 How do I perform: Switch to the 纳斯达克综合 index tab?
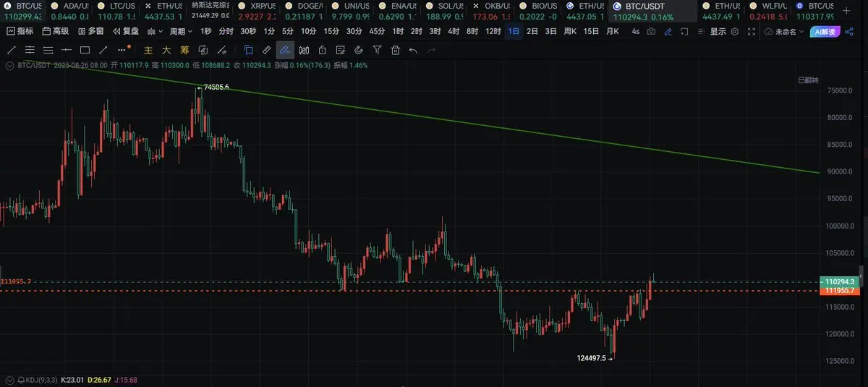(x=210, y=10)
